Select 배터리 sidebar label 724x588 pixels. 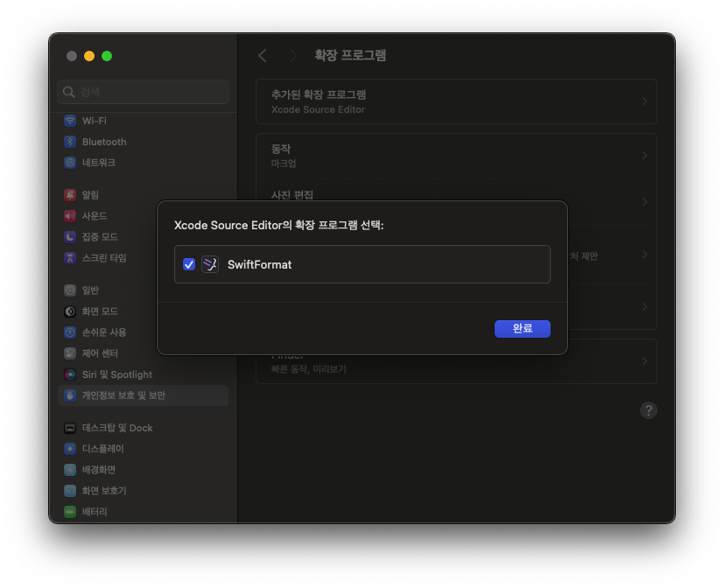(x=95, y=511)
